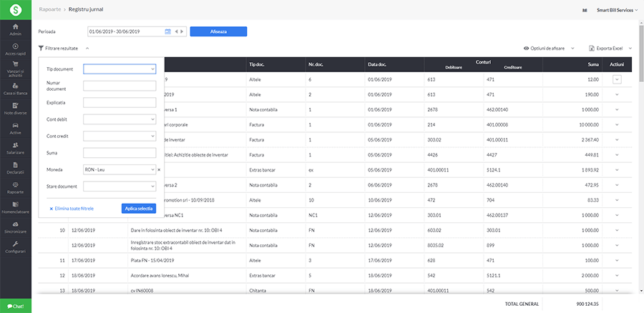The image size is (644, 313).
Task: Click into the Explicatia input field
Action: coord(120,103)
